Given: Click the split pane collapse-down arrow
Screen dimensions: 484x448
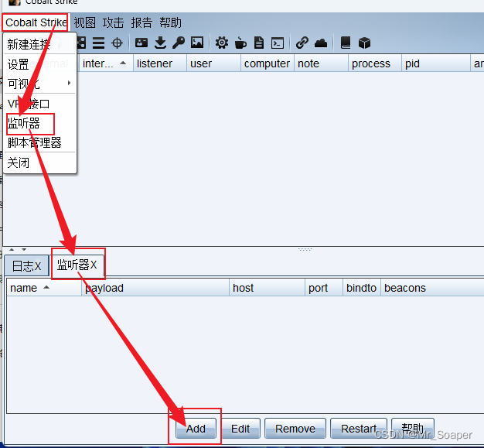Looking at the screenshot, I should [x=24, y=249].
